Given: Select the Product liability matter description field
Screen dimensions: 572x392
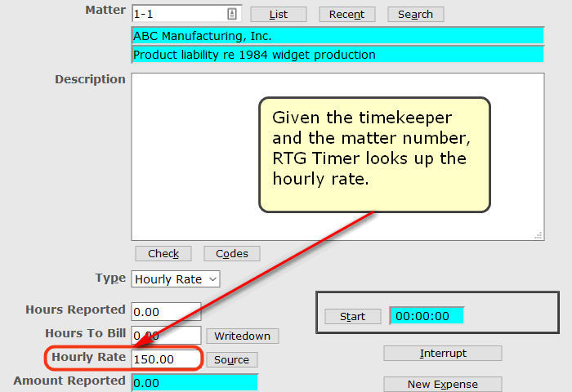Looking at the screenshot, I should click(x=337, y=55).
